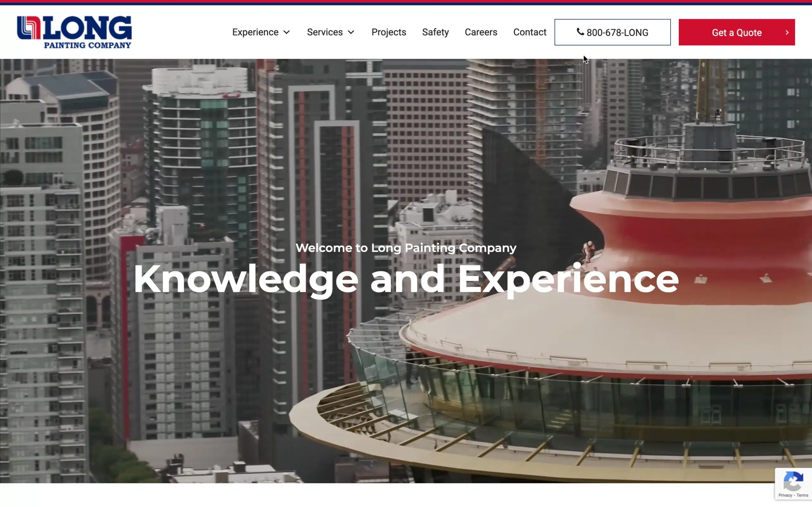Call 800-678-LONG button

click(x=612, y=32)
